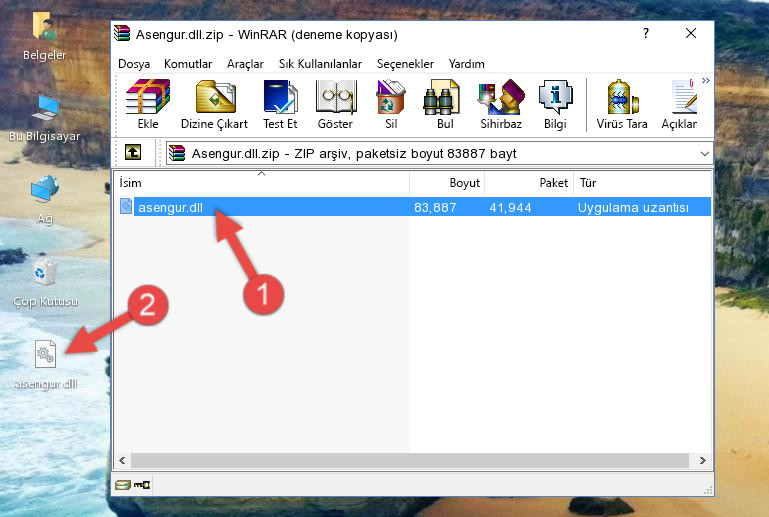Open the Bul search tool
Image resolution: width=769 pixels, height=517 pixels.
pos(445,104)
